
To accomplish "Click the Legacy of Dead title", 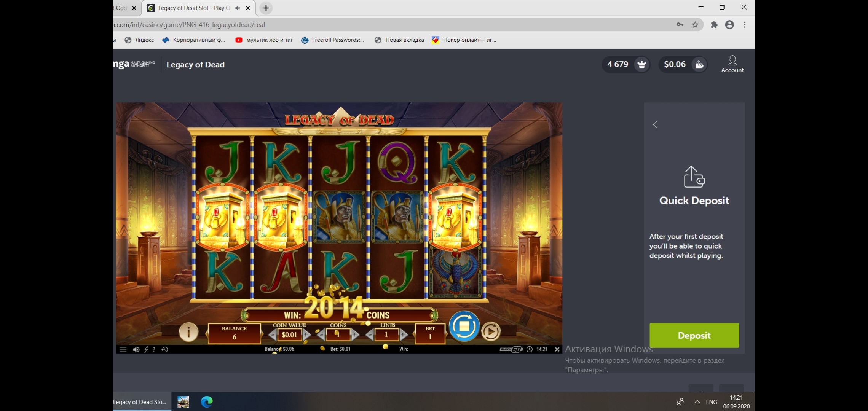I will (x=195, y=65).
